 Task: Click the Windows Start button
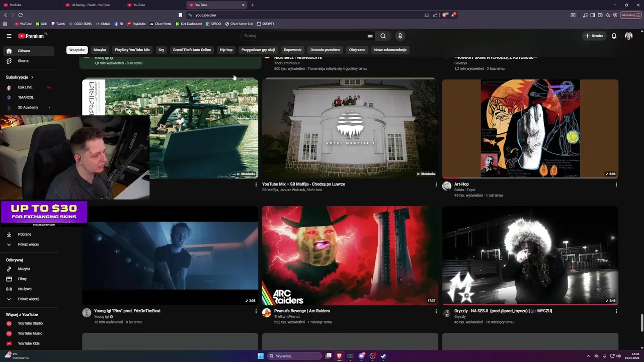coord(261,356)
